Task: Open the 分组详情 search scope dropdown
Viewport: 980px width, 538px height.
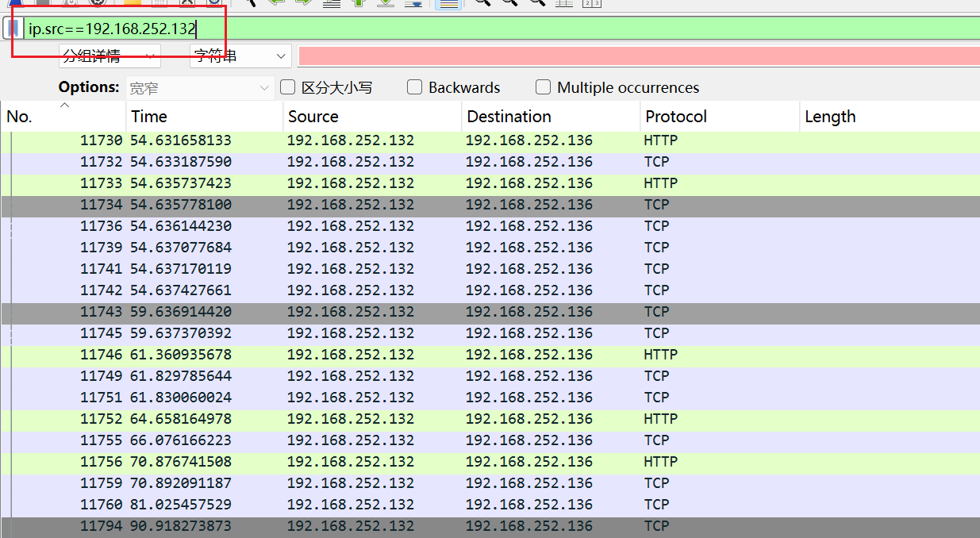Action: click(x=110, y=56)
